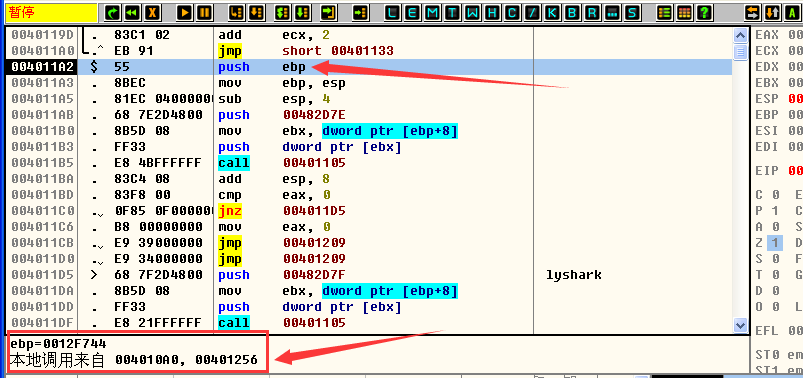Open the Patches window (slash icon)
The width and height of the screenshot is (803, 378).
532,12
